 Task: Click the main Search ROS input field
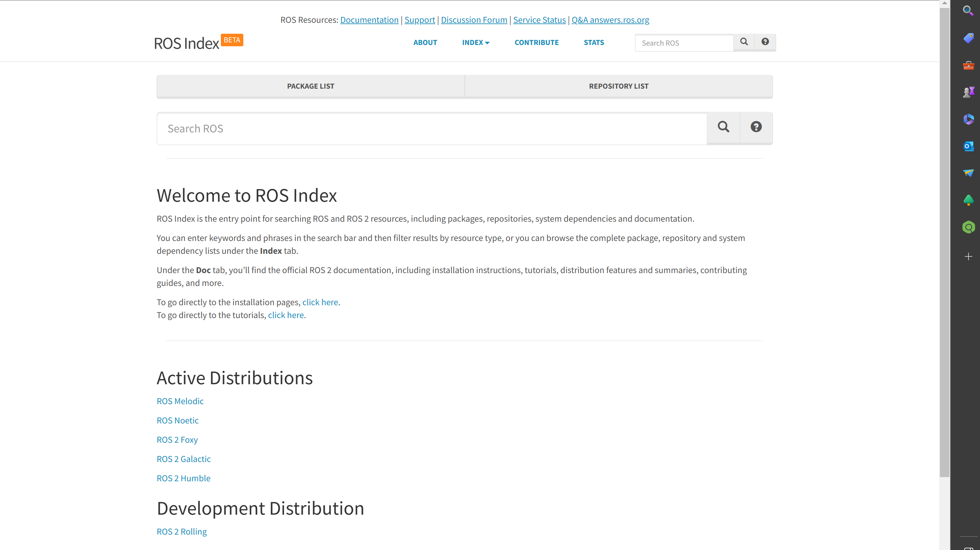(432, 129)
